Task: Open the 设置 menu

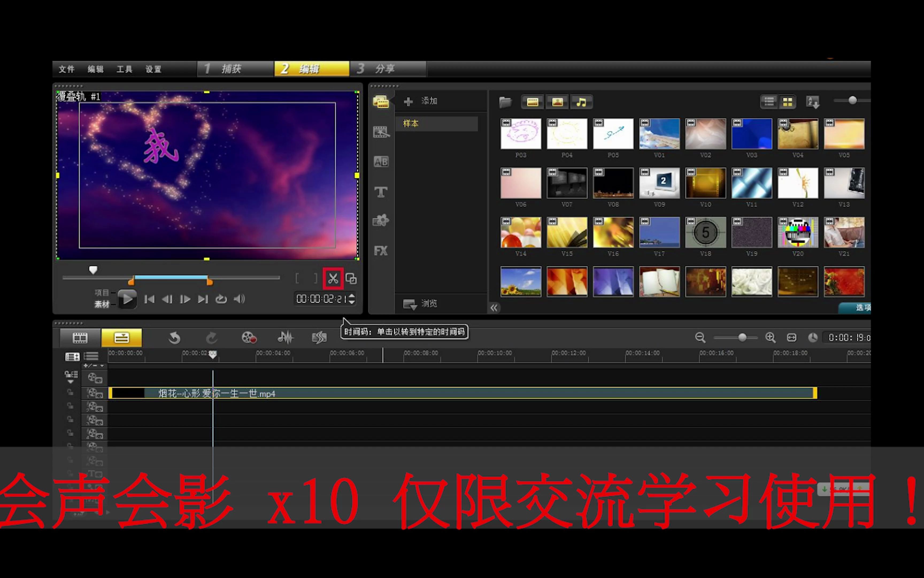Action: (x=153, y=69)
